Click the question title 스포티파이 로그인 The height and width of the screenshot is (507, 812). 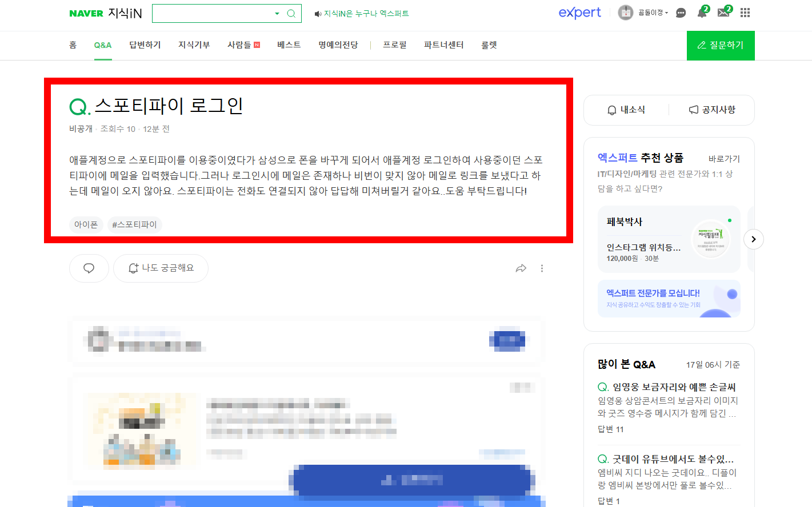169,106
